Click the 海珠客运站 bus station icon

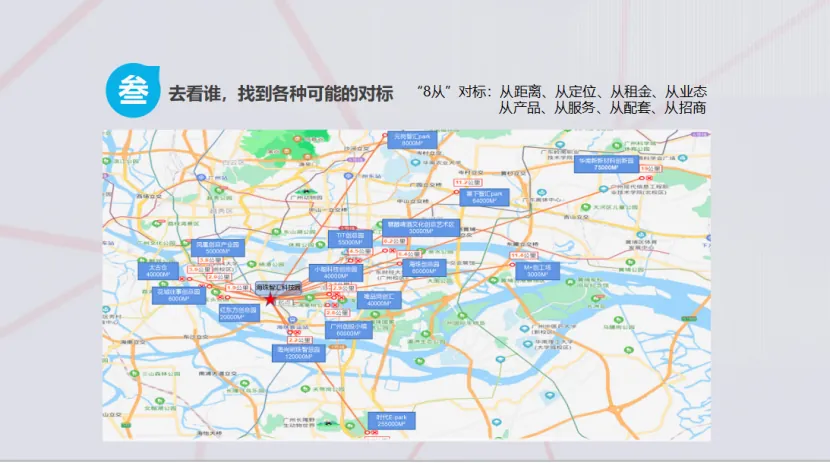click(292, 320)
